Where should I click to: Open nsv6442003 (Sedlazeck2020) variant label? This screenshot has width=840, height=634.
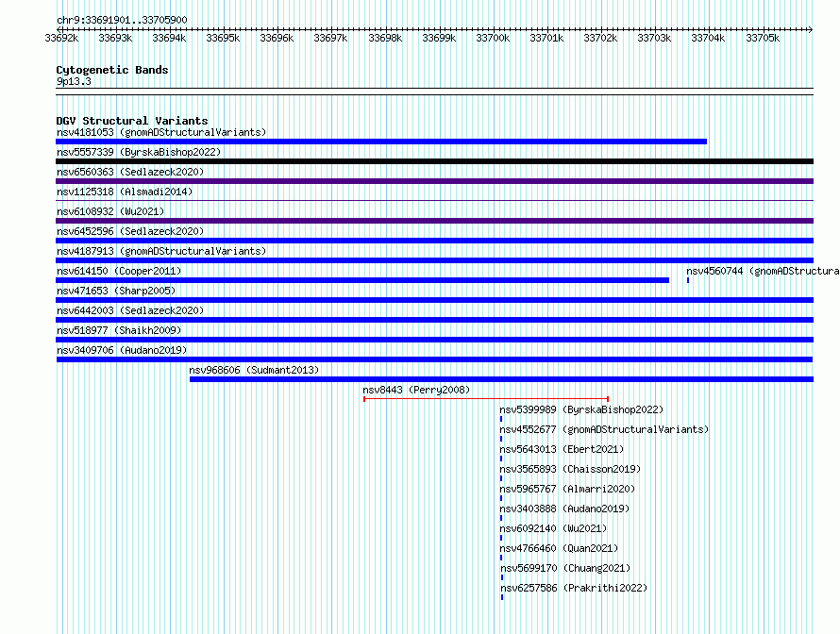click(x=130, y=310)
